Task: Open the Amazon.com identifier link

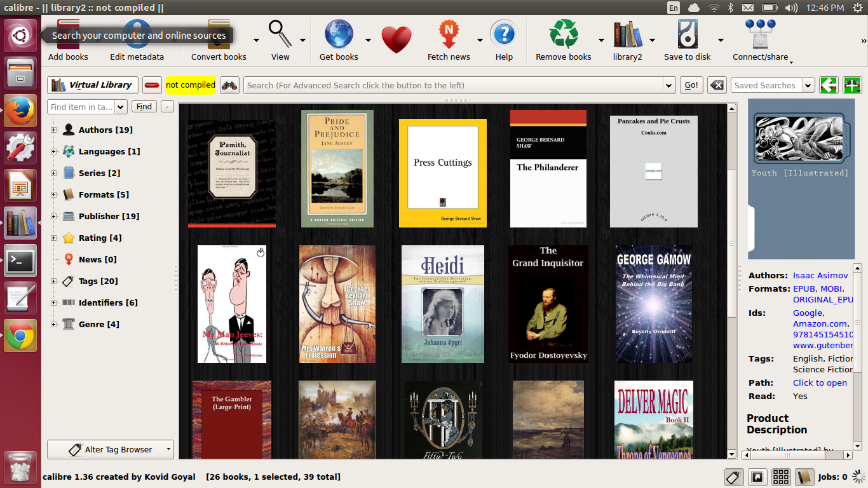Action: [821, 324]
